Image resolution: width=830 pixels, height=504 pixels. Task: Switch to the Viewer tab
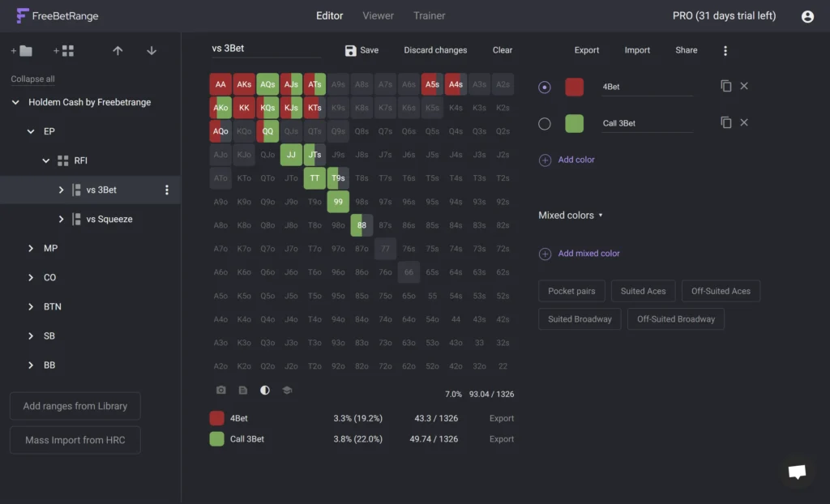point(378,16)
